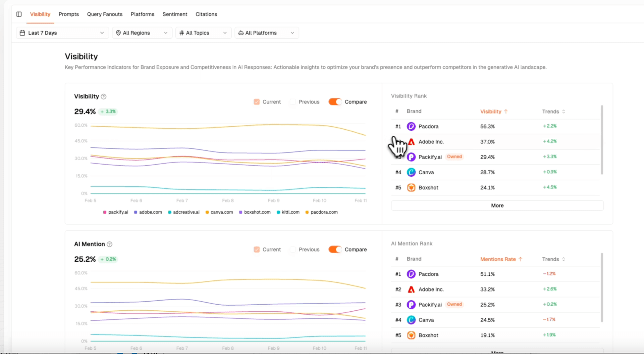Sort by Visibility column arrow
This screenshot has height=354, width=644.
(506, 112)
